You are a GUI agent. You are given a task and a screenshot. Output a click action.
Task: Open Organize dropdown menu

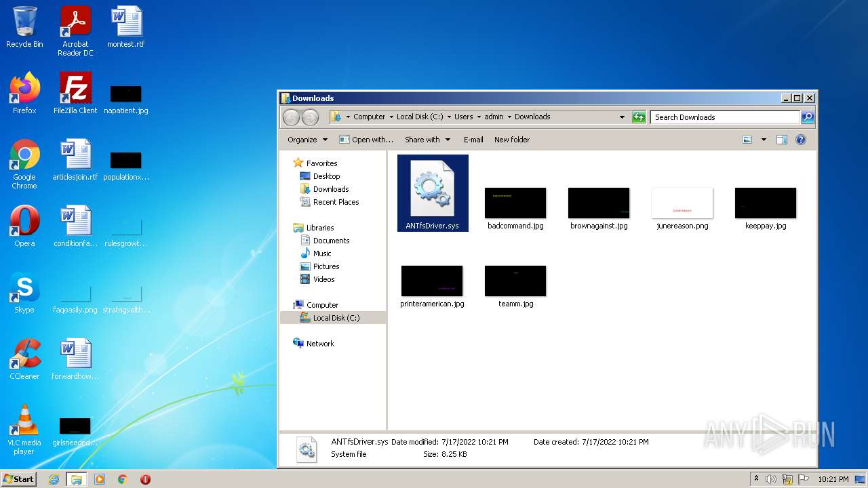click(x=307, y=140)
